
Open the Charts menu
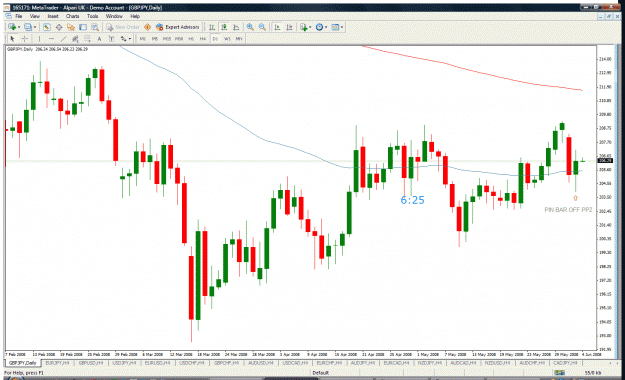tap(73, 16)
